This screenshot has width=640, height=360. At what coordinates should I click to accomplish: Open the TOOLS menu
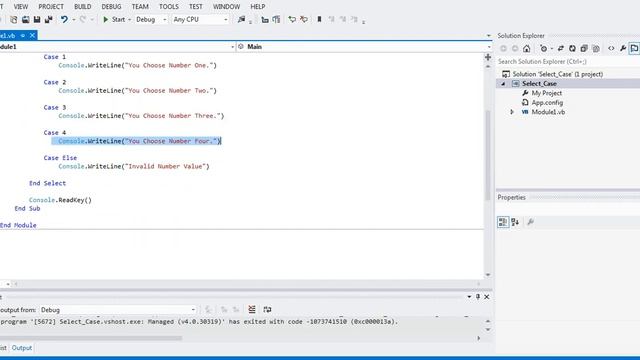coord(169,7)
